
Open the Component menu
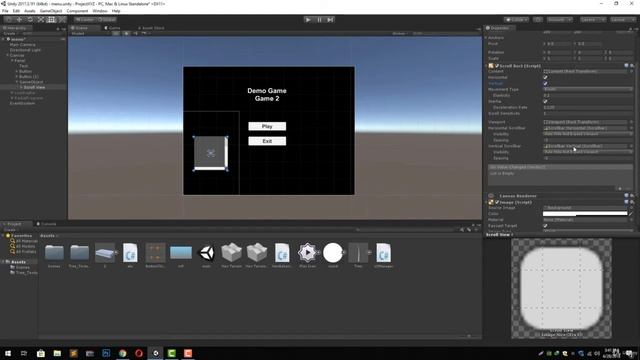pyautogui.click(x=77, y=11)
